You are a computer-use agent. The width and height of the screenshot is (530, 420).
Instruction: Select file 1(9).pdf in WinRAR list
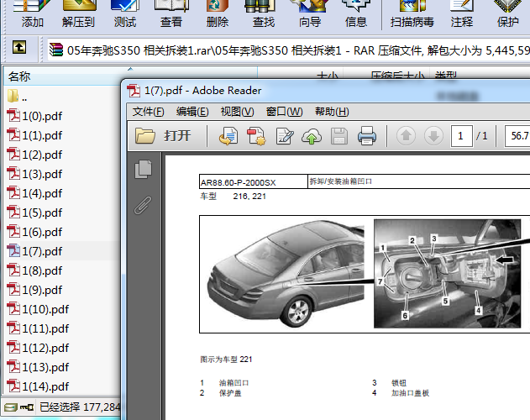pos(34,290)
